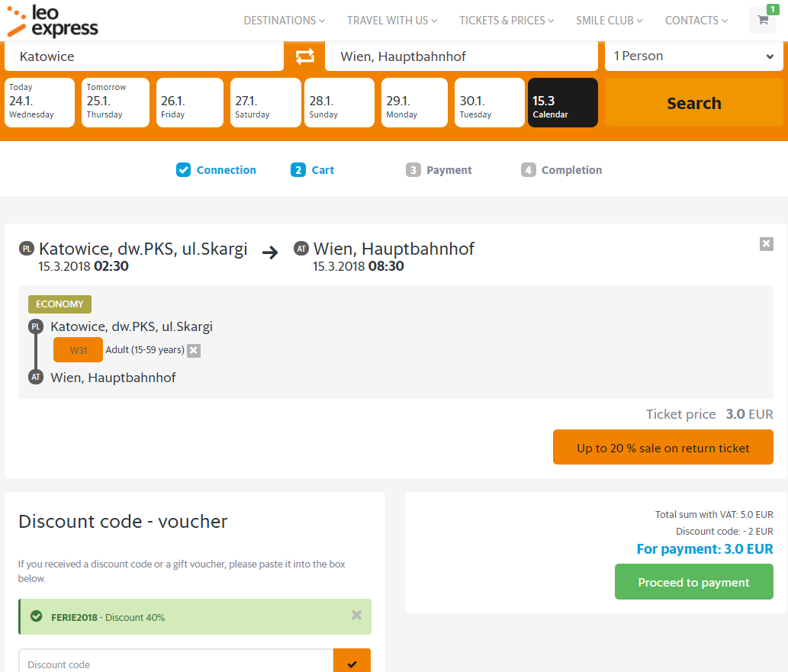Click the Payment step label

point(449,170)
